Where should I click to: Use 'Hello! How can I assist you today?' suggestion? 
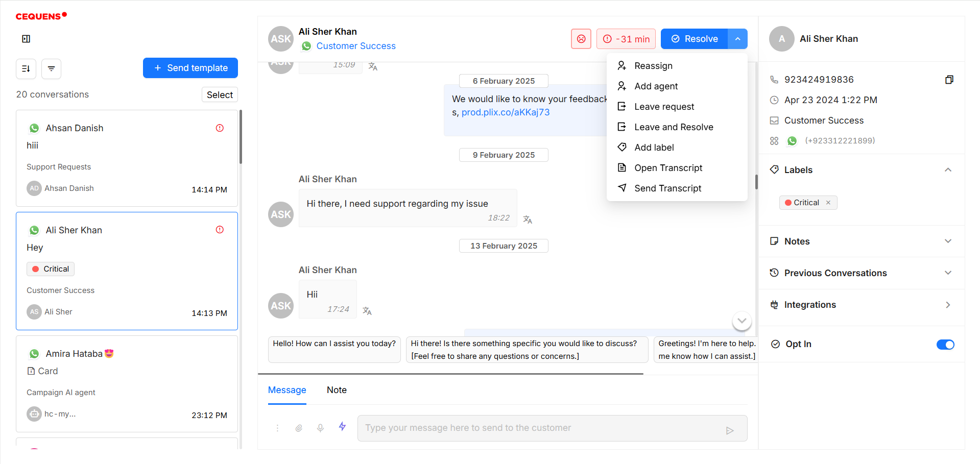pyautogui.click(x=334, y=350)
